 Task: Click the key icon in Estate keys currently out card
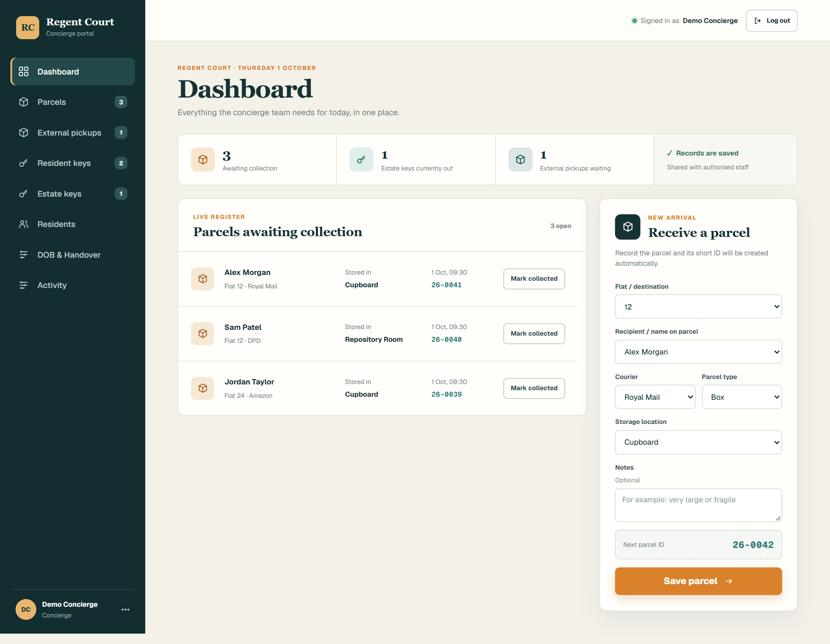(361, 159)
